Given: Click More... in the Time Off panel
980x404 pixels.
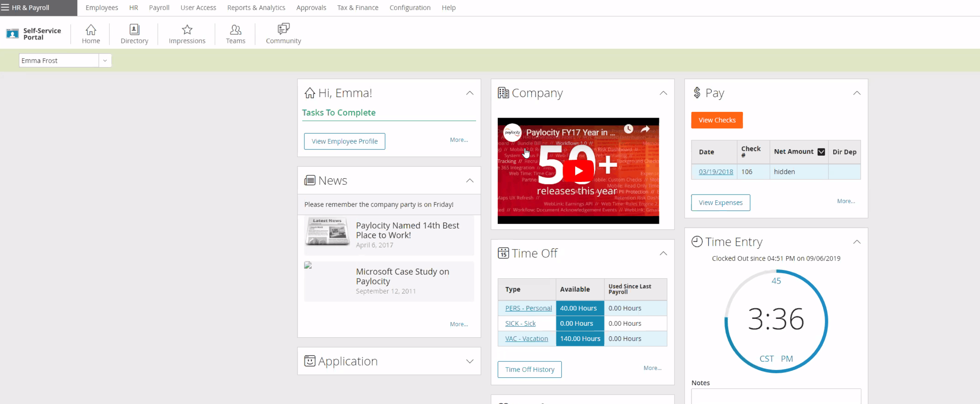Looking at the screenshot, I should click(652, 368).
